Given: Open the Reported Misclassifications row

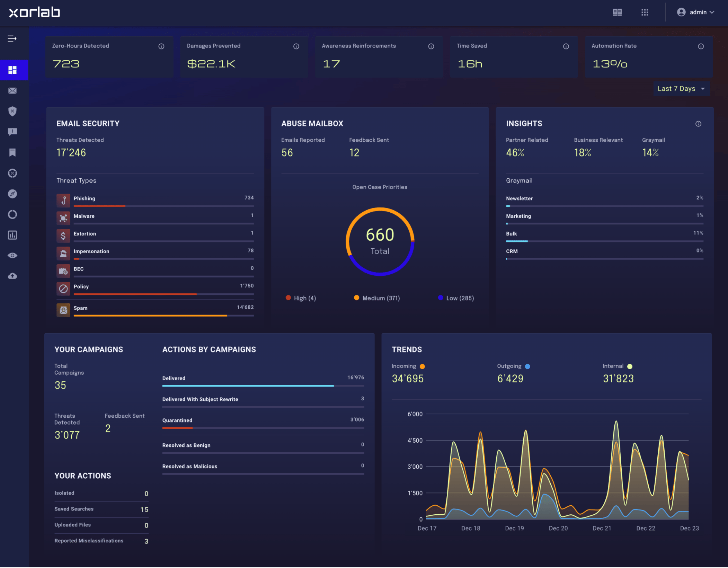Looking at the screenshot, I should tap(101, 541).
